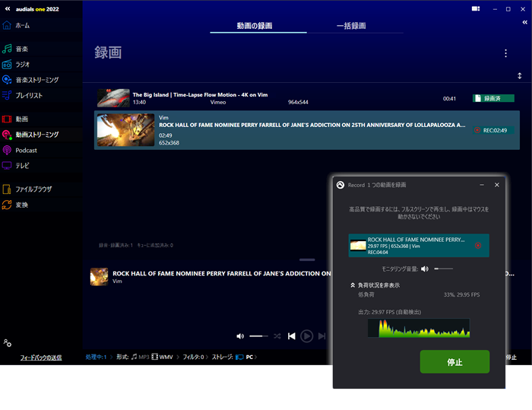Screen dimensions: 532x410
Task: Click the drag handle above the player
Action: pyautogui.click(x=307, y=260)
